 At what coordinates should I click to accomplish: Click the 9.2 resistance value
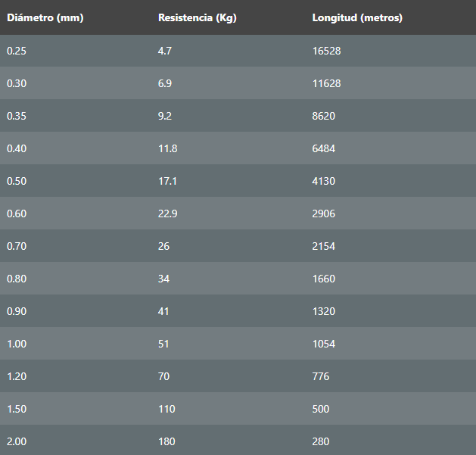[x=166, y=116]
